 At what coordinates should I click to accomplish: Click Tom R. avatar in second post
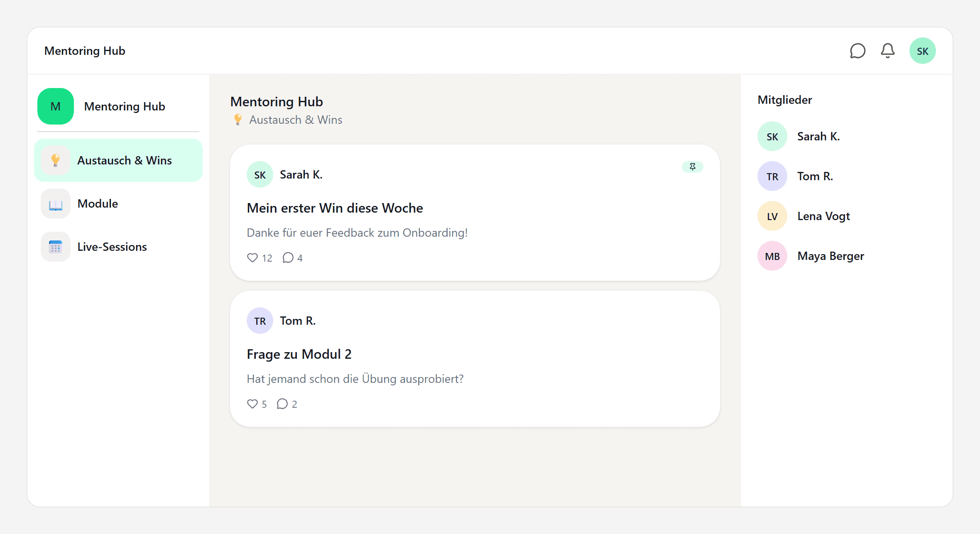coord(260,321)
